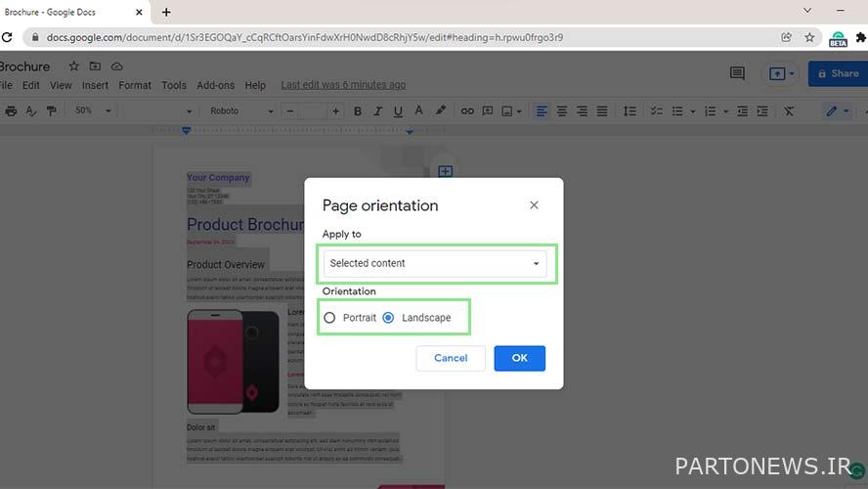Click the font size input field
The height and width of the screenshot is (489, 868).
pos(313,111)
